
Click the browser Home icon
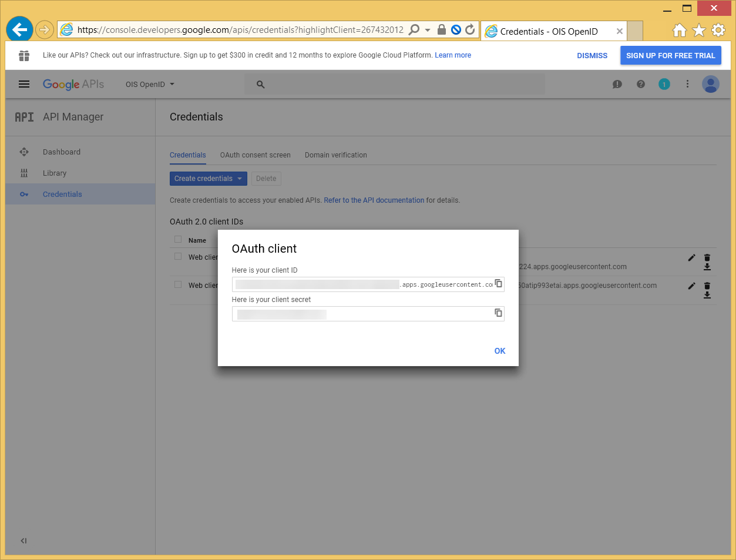[x=680, y=30]
